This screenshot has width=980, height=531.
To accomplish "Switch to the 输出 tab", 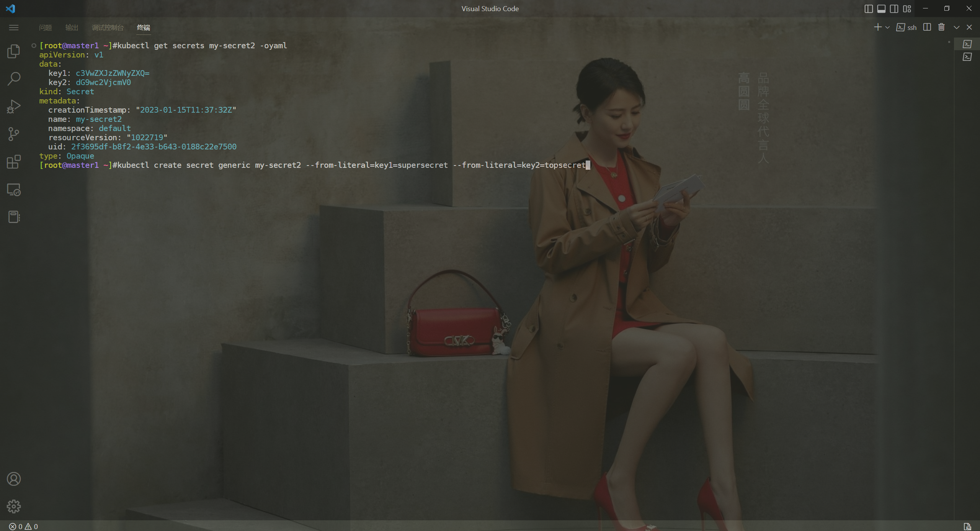I will pyautogui.click(x=72, y=28).
